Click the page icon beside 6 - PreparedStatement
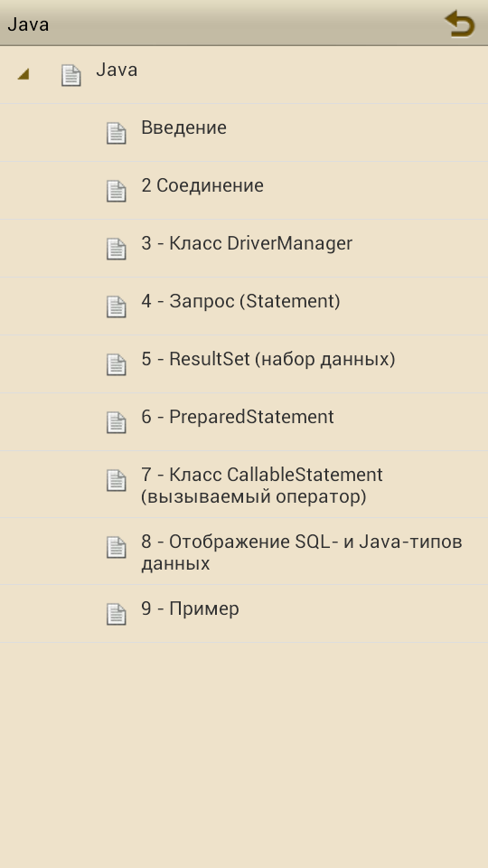The image size is (488, 868). pyautogui.click(x=117, y=422)
